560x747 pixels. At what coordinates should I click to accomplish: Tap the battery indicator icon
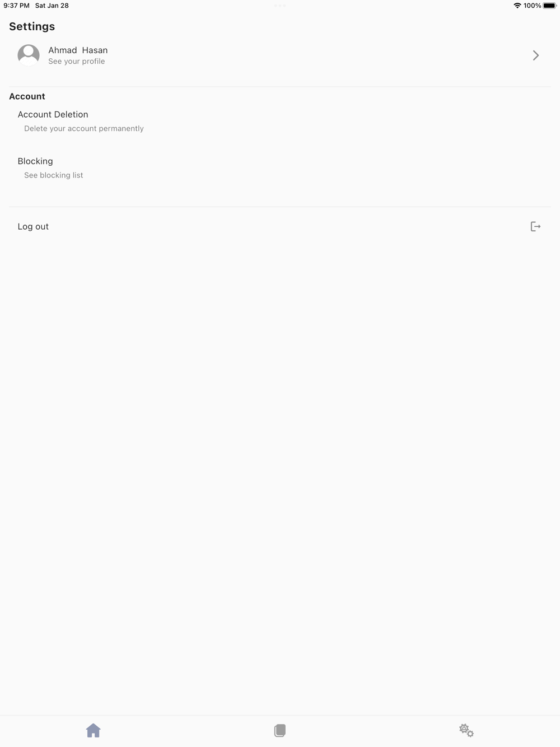(x=550, y=6)
